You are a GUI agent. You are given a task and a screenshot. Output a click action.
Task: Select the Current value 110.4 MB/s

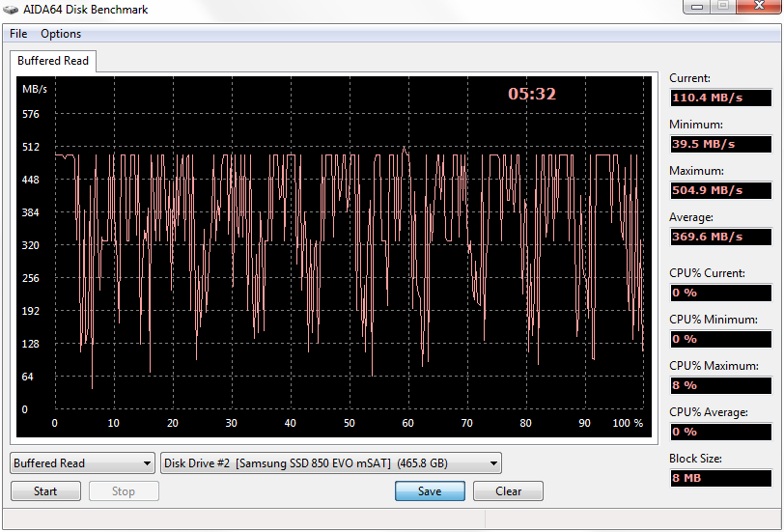[721, 98]
